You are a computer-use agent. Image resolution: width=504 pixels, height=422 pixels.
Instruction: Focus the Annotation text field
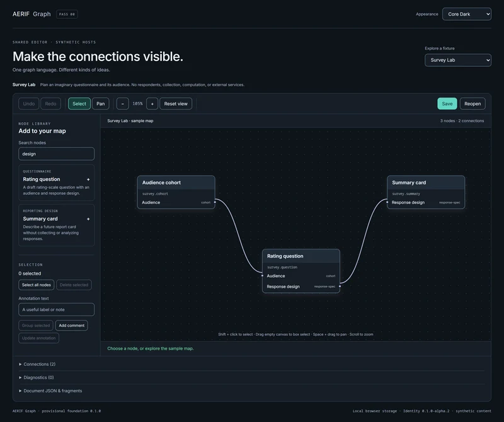(56, 309)
